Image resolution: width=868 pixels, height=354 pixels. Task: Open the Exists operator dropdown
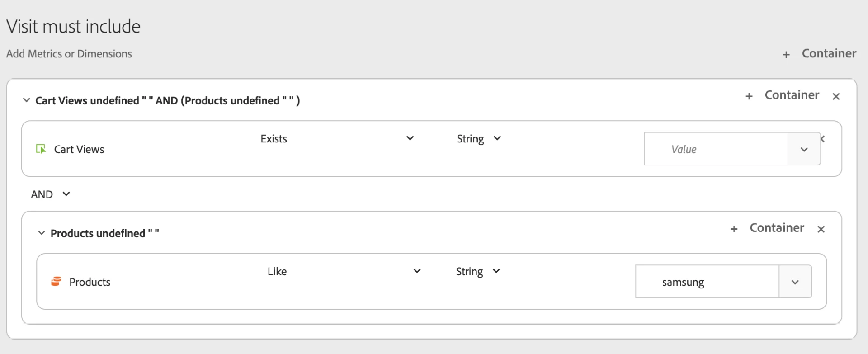(x=410, y=138)
